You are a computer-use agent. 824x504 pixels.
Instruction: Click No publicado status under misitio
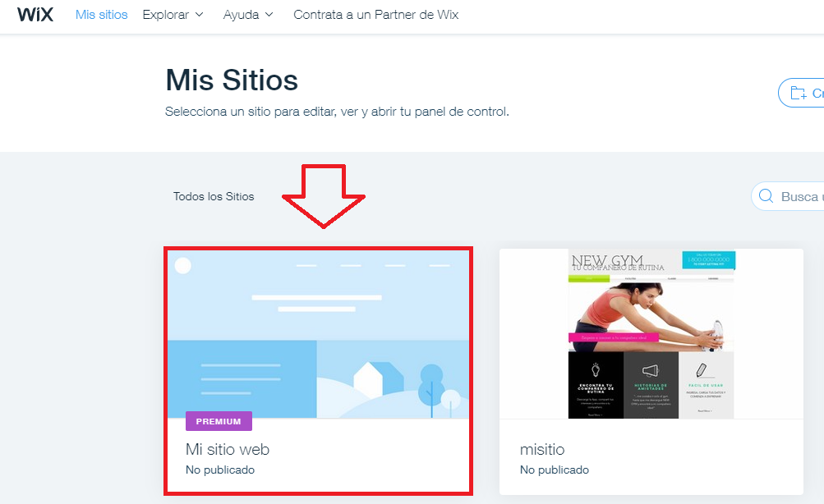(x=555, y=470)
